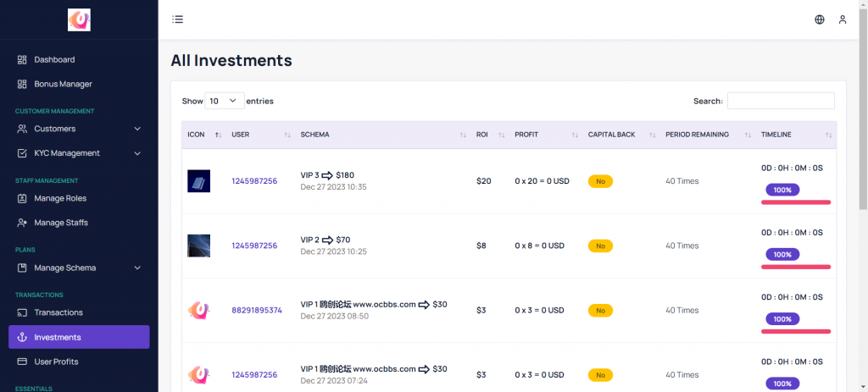
Task: Click the 0 x 8 = 0 USD profit
Action: coord(539,246)
